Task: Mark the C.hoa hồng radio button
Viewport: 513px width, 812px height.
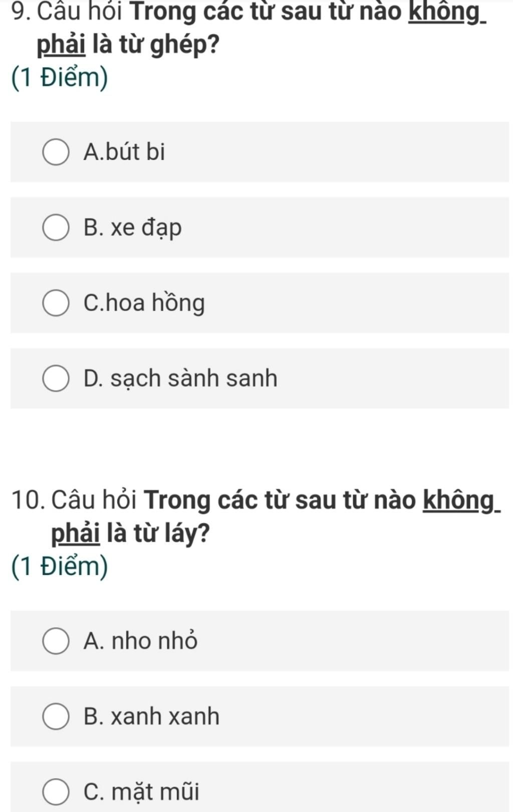Action: pyautogui.click(x=56, y=303)
